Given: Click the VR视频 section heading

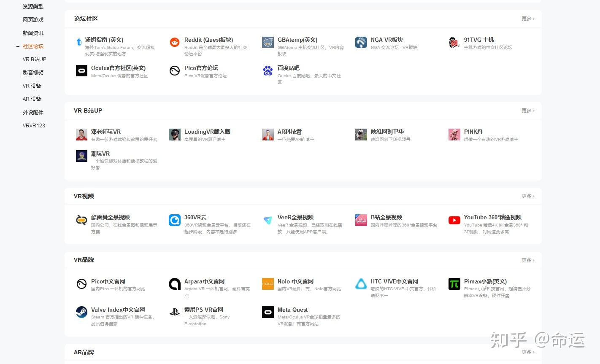Looking at the screenshot, I should [x=84, y=196].
